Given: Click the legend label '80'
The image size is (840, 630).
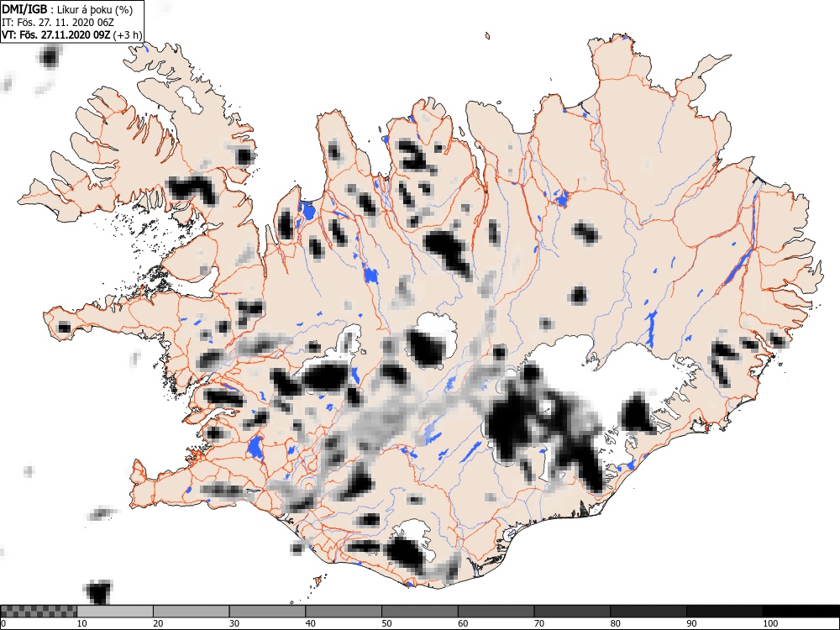Looking at the screenshot, I should click(x=615, y=623).
